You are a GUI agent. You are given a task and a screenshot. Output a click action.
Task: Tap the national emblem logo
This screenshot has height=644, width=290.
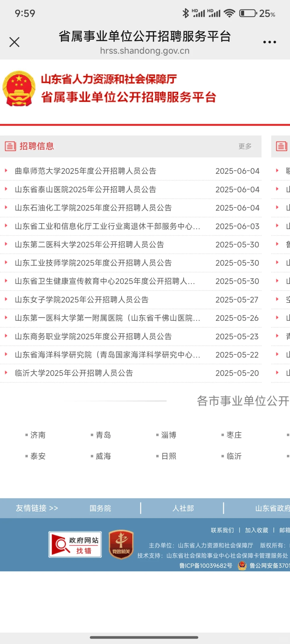19,89
